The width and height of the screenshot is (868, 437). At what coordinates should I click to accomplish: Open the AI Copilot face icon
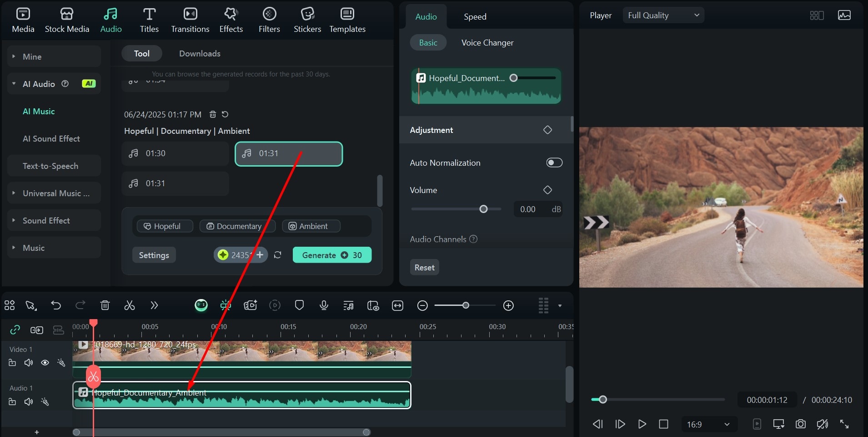[201, 305]
